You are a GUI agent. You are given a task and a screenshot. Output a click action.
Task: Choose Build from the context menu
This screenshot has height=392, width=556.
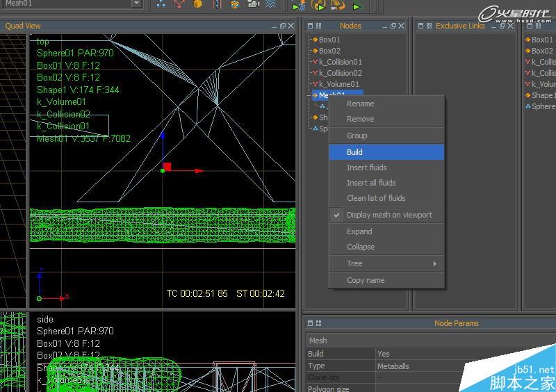tap(354, 152)
